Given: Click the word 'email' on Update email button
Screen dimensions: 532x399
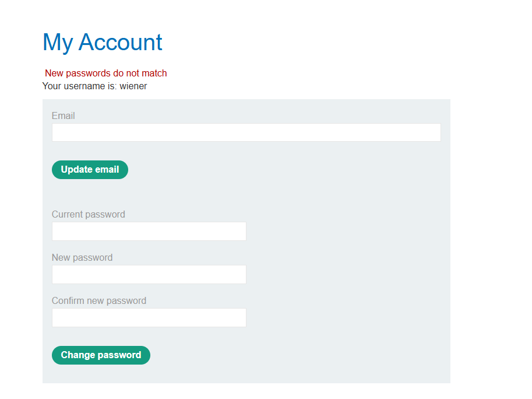Looking at the screenshot, I should click(x=107, y=169).
